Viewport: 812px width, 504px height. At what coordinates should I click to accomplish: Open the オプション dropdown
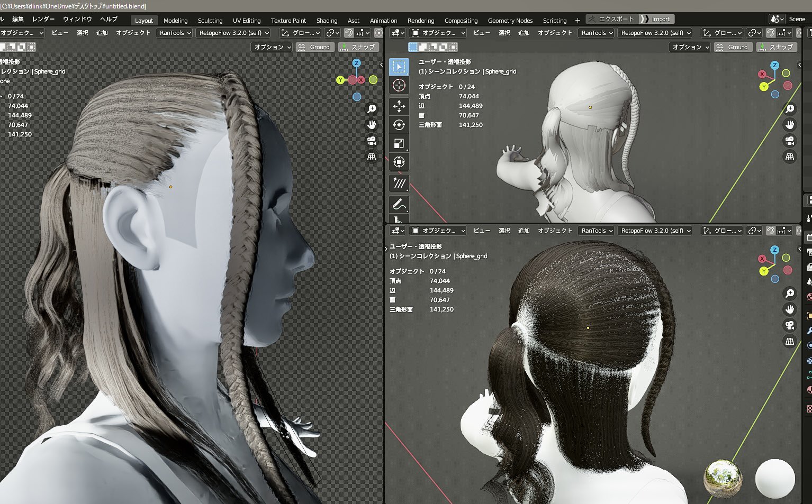click(272, 47)
